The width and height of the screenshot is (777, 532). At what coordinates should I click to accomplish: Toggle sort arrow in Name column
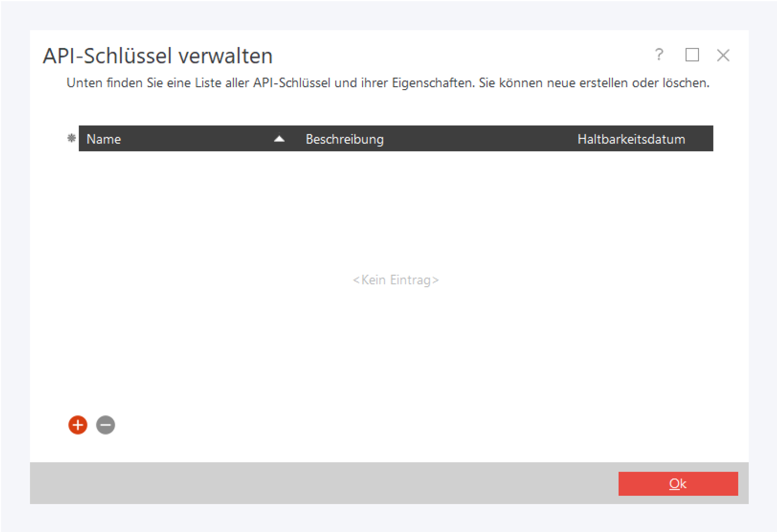[x=279, y=139]
